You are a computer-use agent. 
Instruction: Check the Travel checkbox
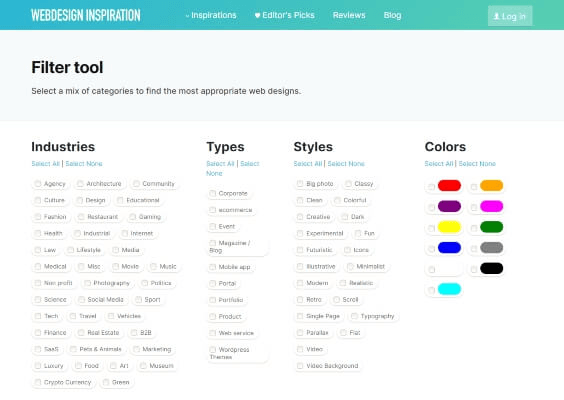tap(73, 316)
